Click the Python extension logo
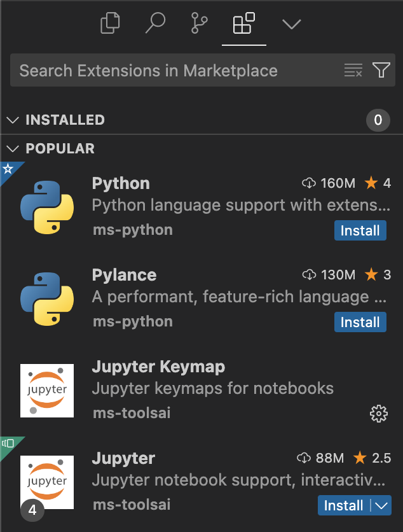403x532 pixels. pos(47,207)
